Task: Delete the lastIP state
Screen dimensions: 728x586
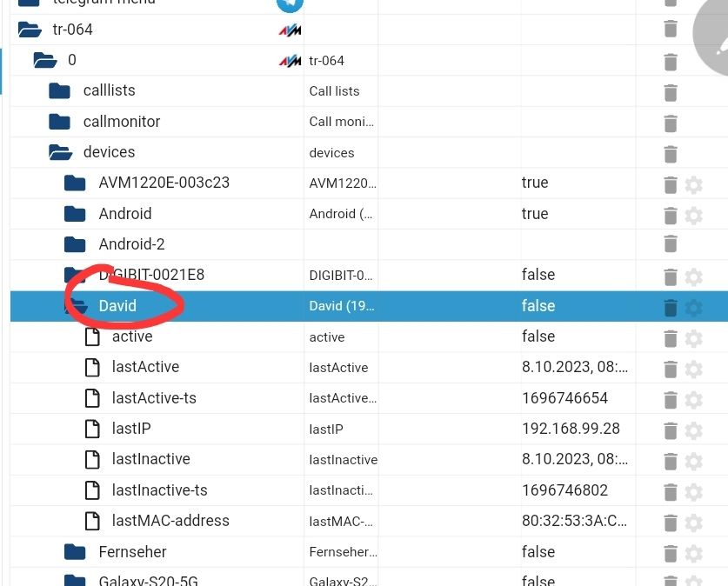Action: [671, 430]
